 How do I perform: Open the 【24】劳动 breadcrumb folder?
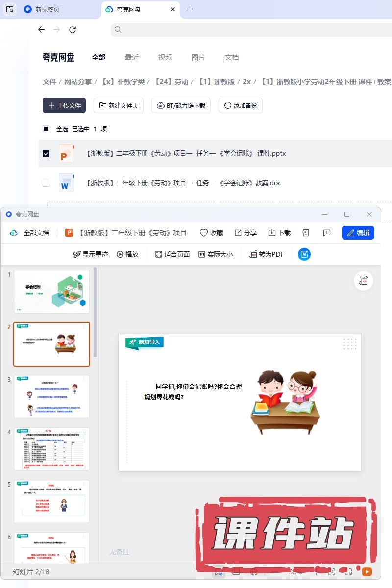click(171, 82)
